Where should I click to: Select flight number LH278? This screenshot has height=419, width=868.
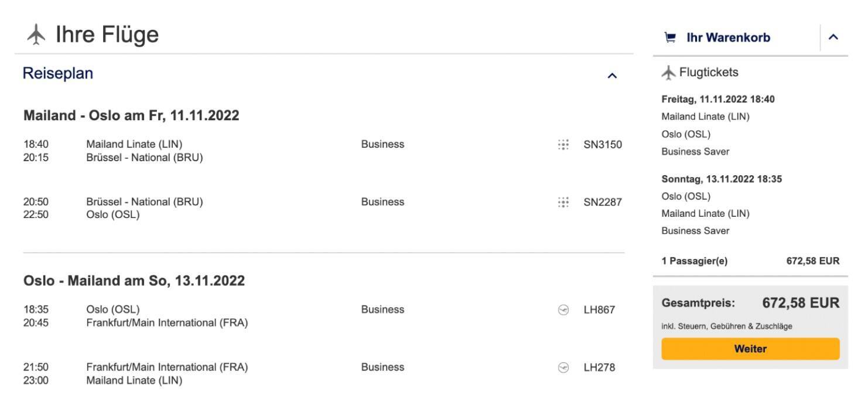click(599, 367)
